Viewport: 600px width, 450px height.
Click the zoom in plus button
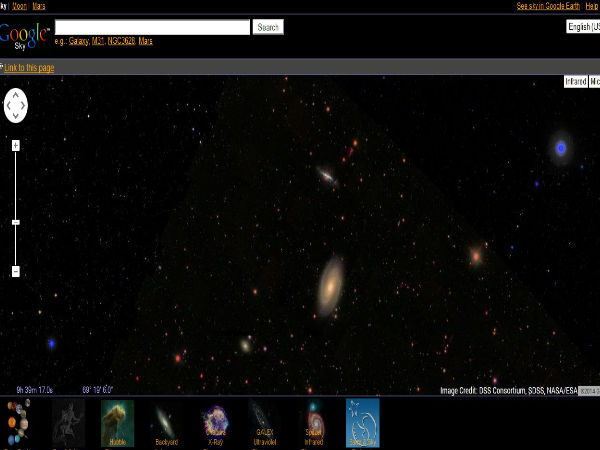coord(16,146)
